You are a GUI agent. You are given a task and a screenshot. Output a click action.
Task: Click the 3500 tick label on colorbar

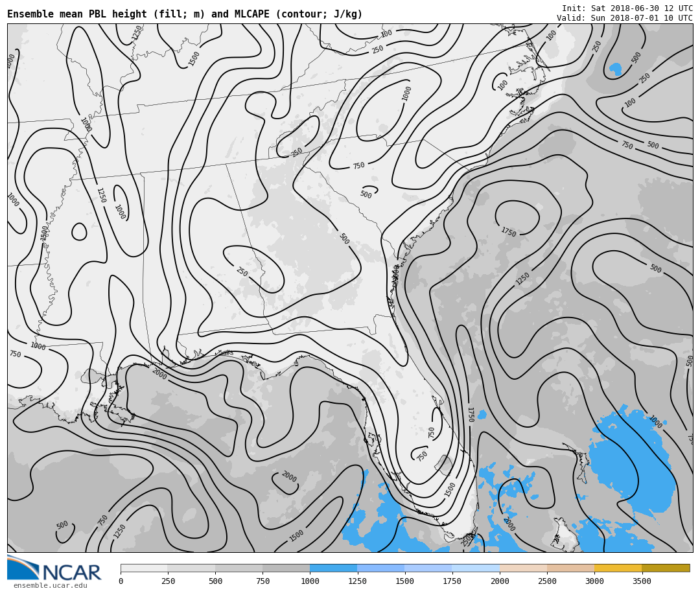coord(642,581)
